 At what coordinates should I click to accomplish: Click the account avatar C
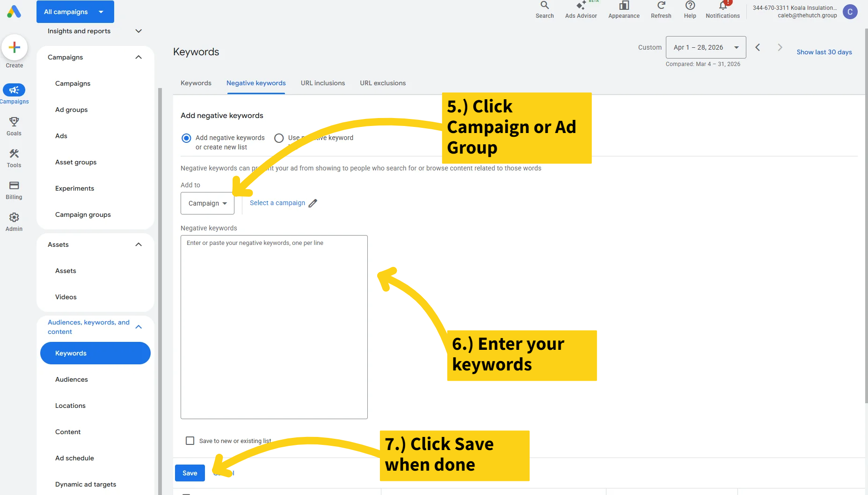click(850, 12)
